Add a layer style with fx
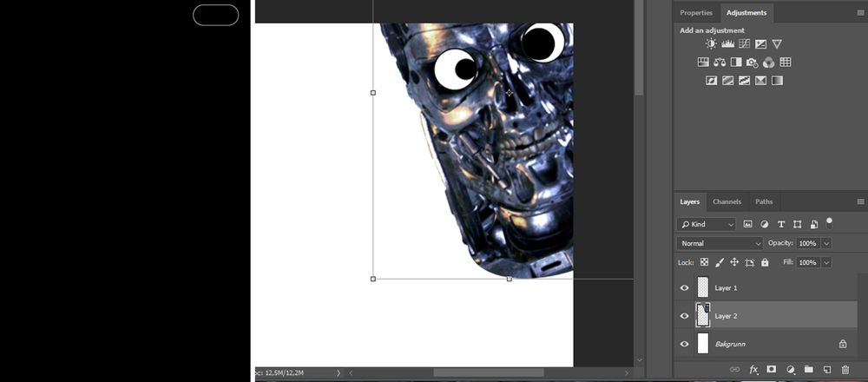The width and height of the screenshot is (868, 382). click(x=753, y=369)
